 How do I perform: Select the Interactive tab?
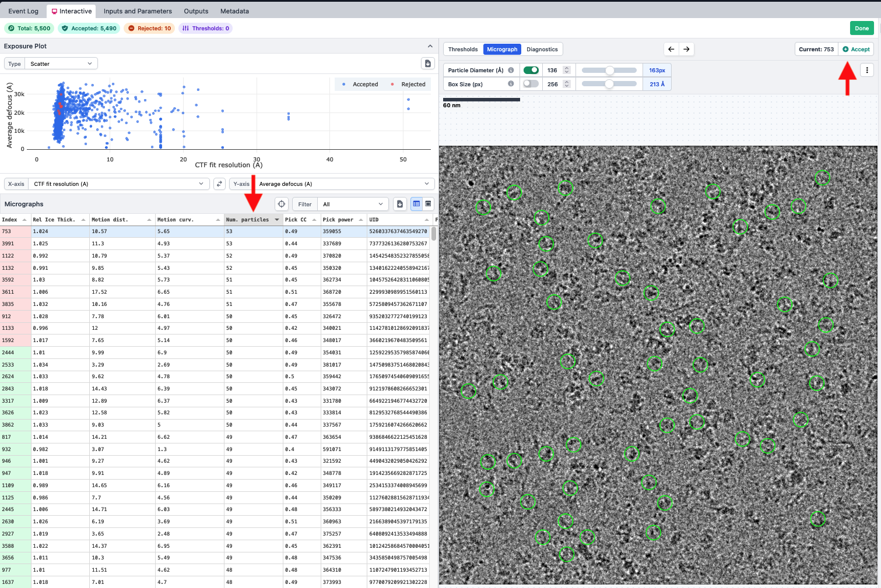(72, 11)
